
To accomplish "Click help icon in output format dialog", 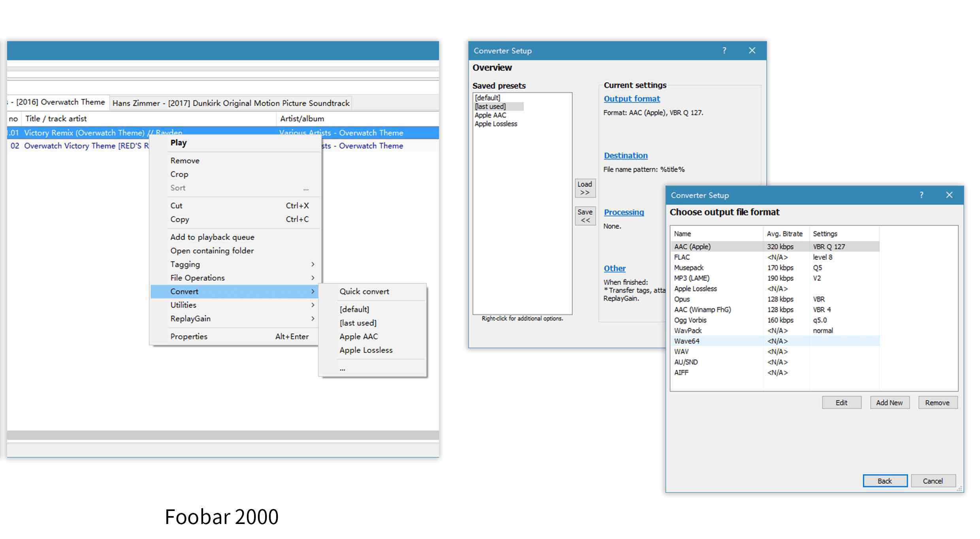I will (x=922, y=195).
